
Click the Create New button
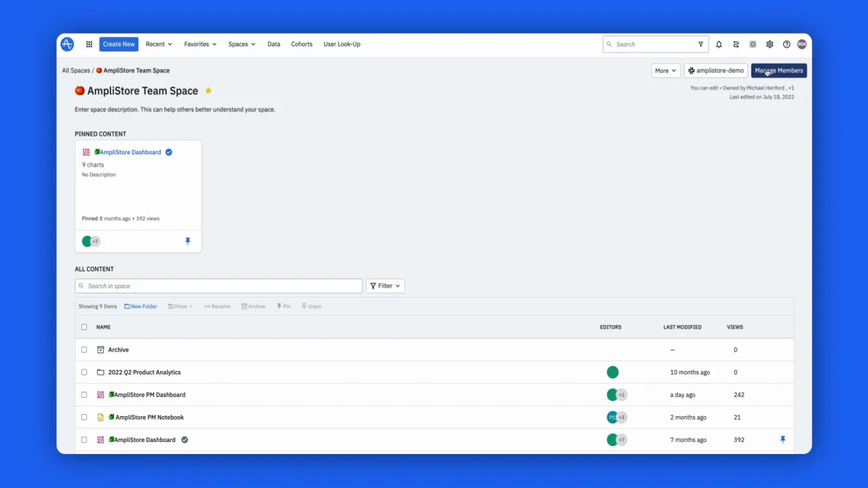coord(119,44)
